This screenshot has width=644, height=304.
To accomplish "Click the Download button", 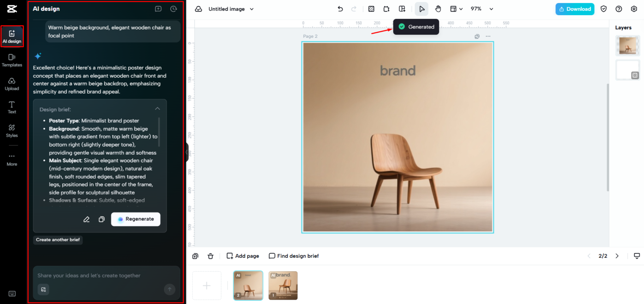I will coord(575,9).
